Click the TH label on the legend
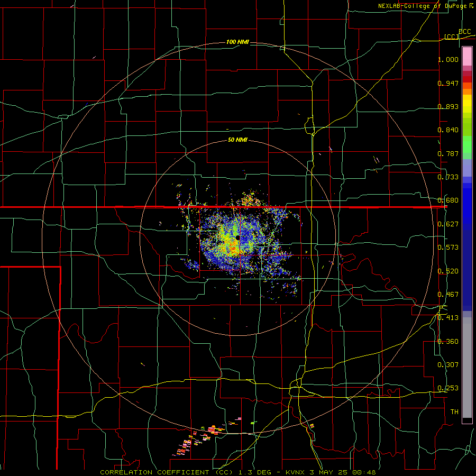476x476 pixels. coord(454,412)
